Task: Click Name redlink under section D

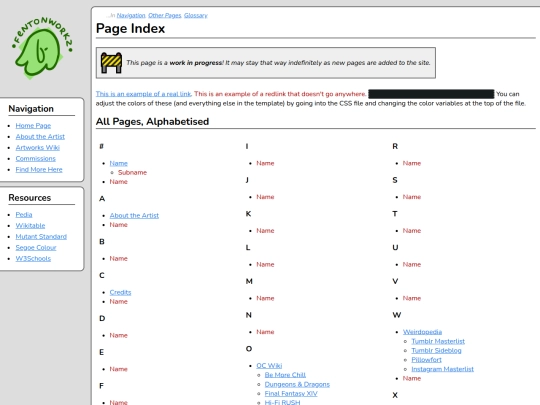Action: (x=118, y=335)
